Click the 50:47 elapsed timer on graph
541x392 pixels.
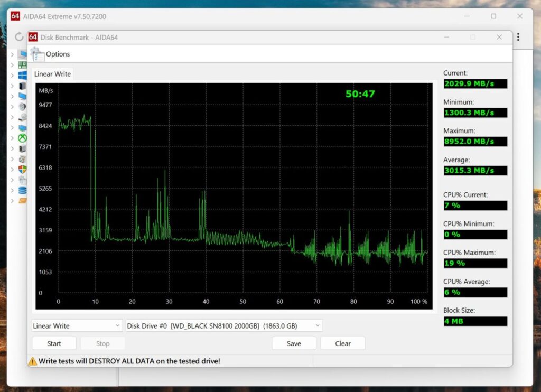coord(360,94)
